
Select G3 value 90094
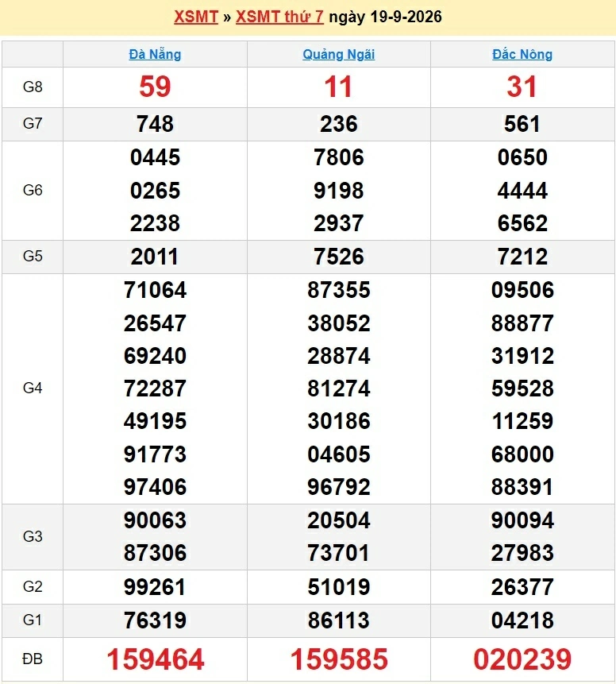pos(522,521)
